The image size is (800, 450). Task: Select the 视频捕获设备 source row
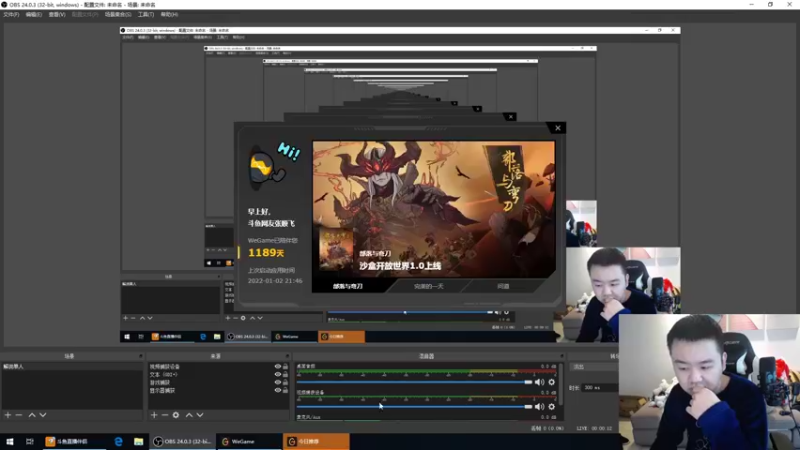pyautogui.click(x=218, y=366)
